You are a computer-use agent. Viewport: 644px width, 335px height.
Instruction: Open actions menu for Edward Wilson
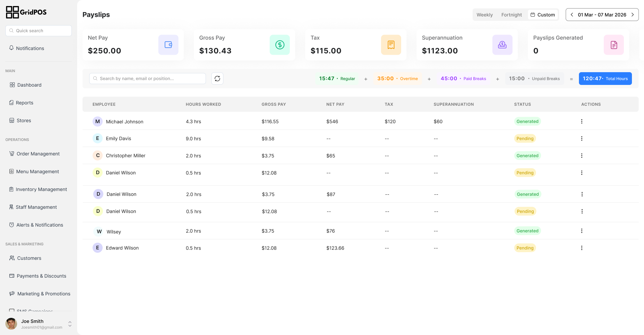(x=582, y=248)
